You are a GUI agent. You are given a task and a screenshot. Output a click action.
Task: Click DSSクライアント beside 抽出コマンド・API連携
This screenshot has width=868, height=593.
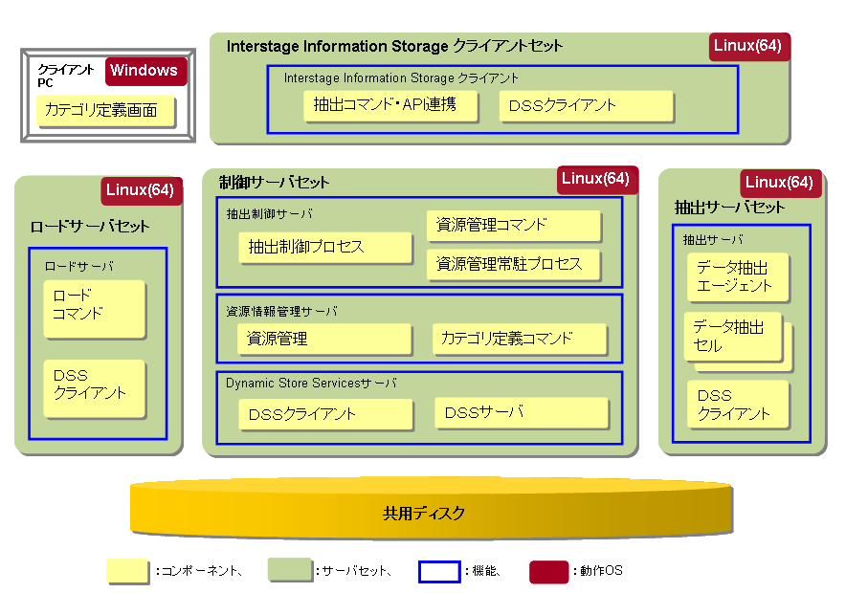(x=586, y=105)
